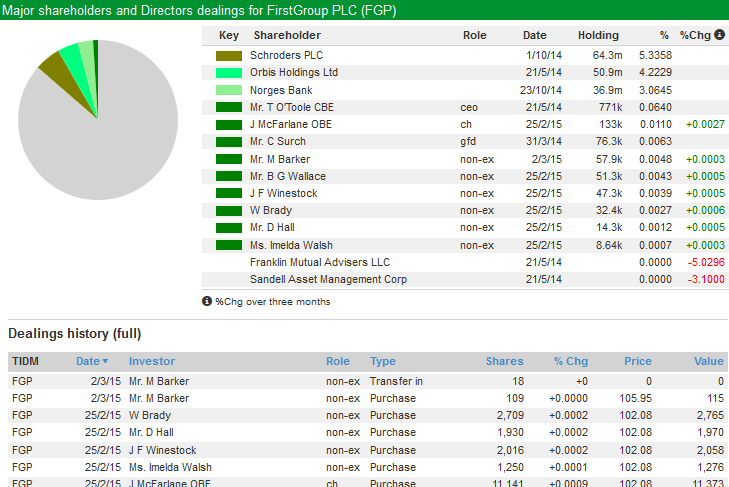Click Mr. T O'Toole CBE in shareholders
This screenshot has height=487, width=729.
click(x=292, y=107)
